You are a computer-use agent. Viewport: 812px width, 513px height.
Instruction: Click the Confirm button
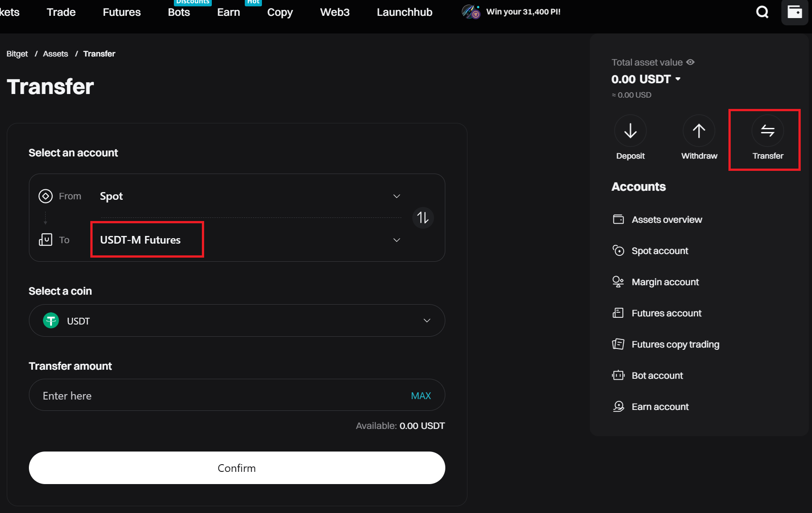point(237,468)
